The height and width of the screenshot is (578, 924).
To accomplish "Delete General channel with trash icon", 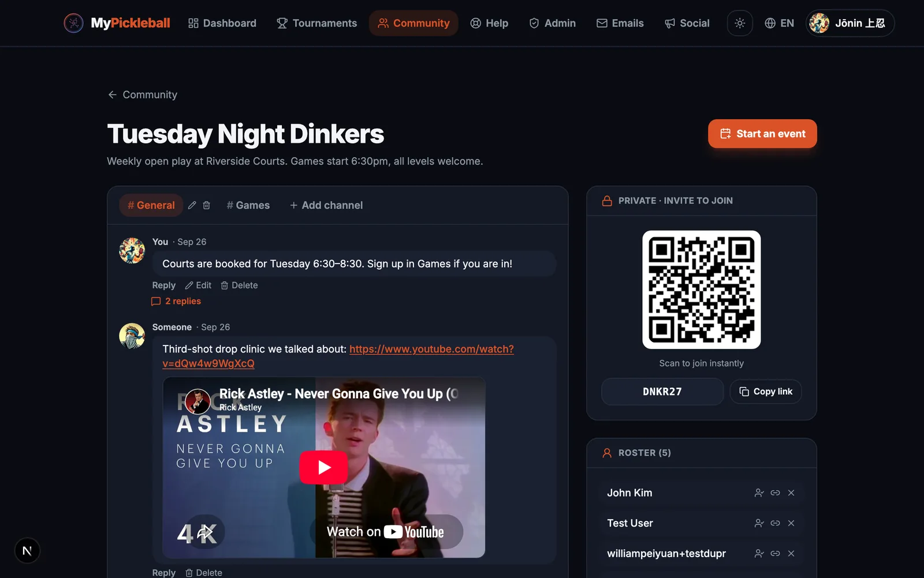I will [206, 205].
